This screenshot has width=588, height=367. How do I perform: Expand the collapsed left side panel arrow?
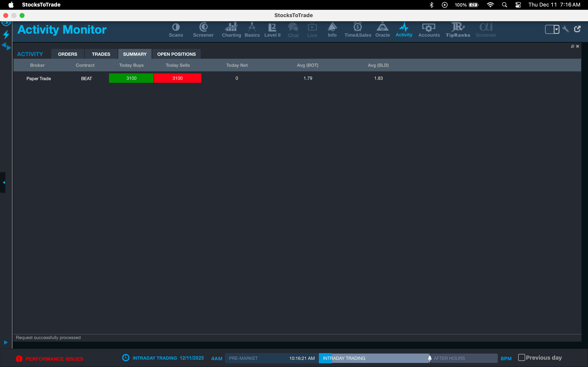click(3, 182)
